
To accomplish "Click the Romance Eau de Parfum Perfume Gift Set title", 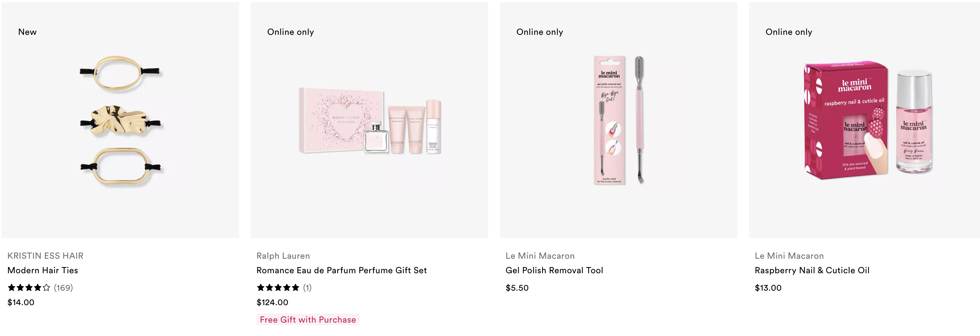I will tap(341, 270).
